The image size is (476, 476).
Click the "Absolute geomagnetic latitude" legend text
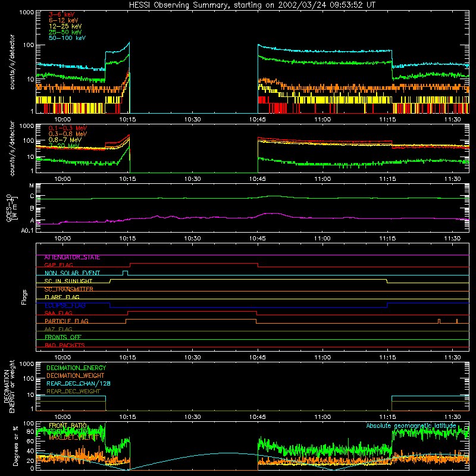point(411,425)
